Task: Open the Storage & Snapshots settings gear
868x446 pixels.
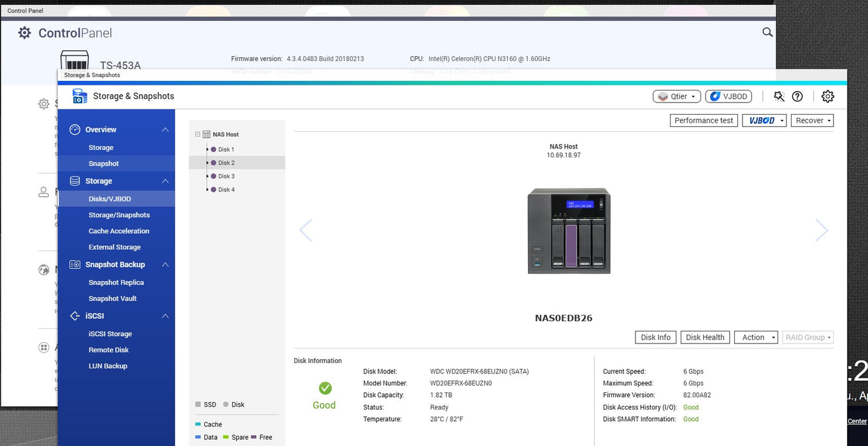Action: pyautogui.click(x=827, y=96)
